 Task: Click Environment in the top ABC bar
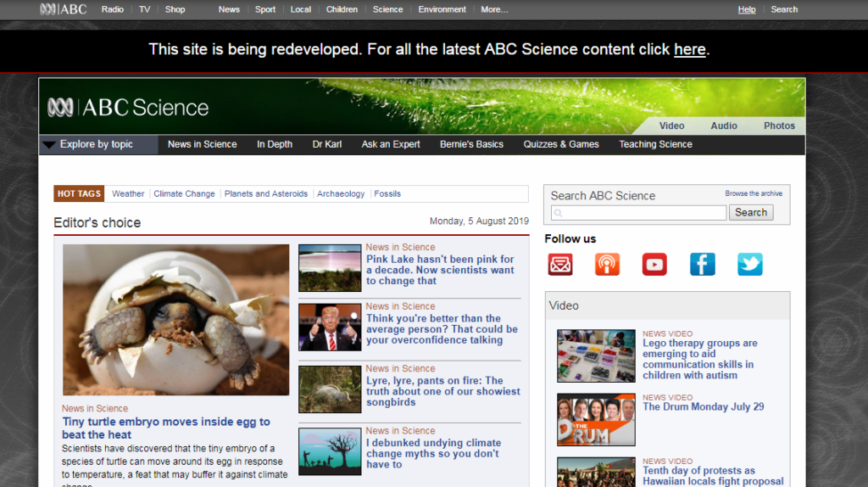point(442,9)
